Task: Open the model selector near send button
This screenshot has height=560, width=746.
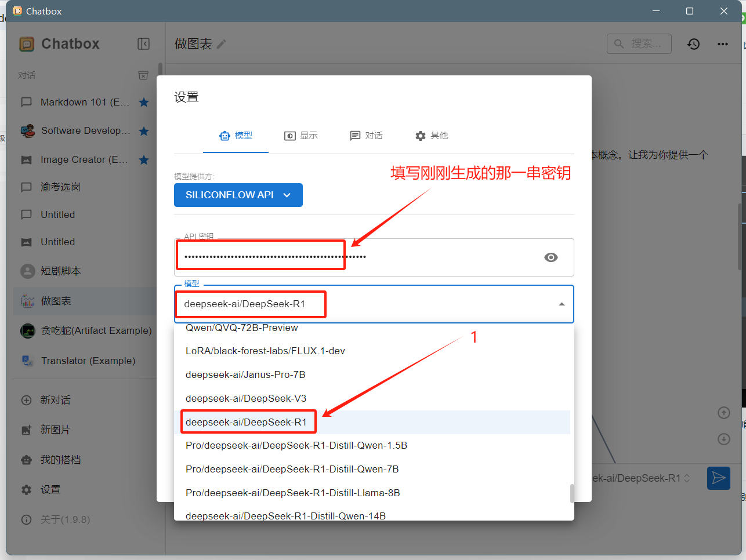Action: pyautogui.click(x=641, y=478)
